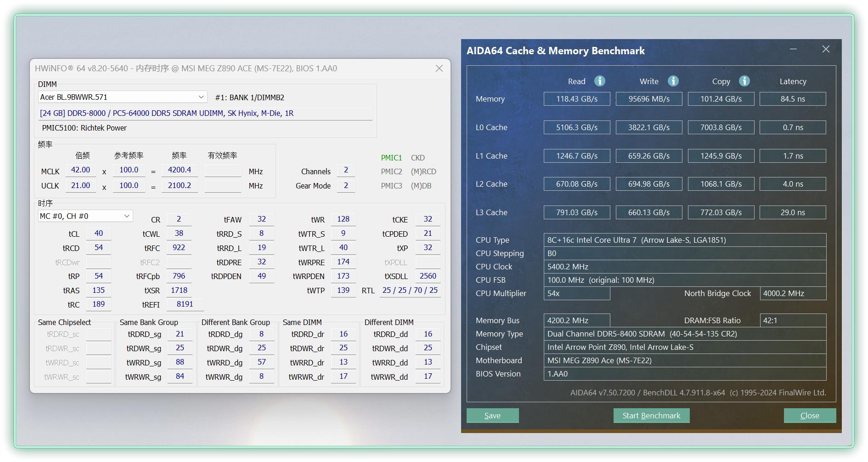
Task: Click the info icon next to Write
Action: point(673,81)
